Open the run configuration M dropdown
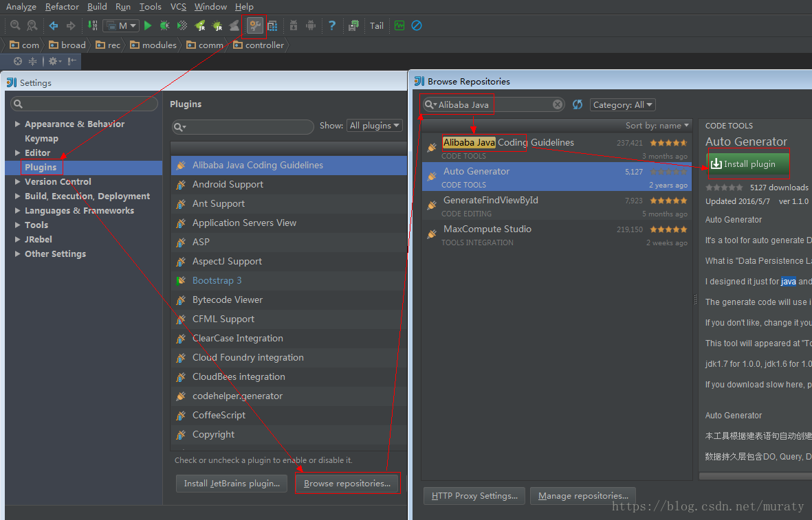 click(120, 25)
